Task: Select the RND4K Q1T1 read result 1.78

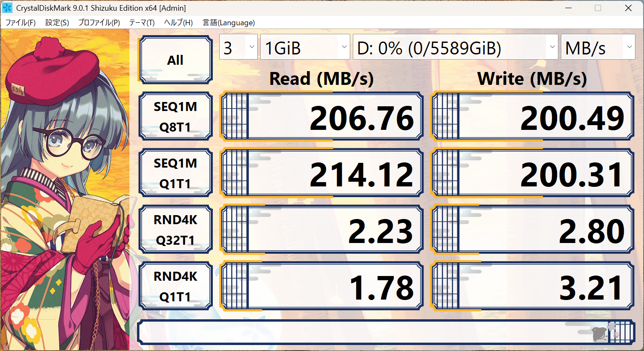Action: 321,286
